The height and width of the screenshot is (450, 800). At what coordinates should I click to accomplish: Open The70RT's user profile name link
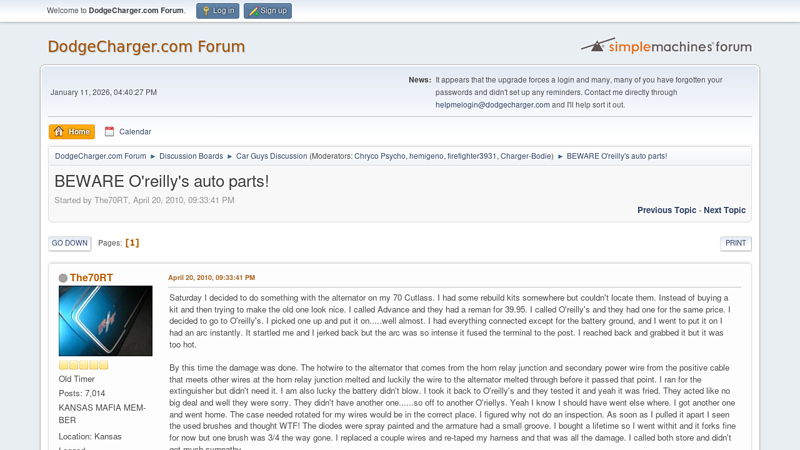91,278
